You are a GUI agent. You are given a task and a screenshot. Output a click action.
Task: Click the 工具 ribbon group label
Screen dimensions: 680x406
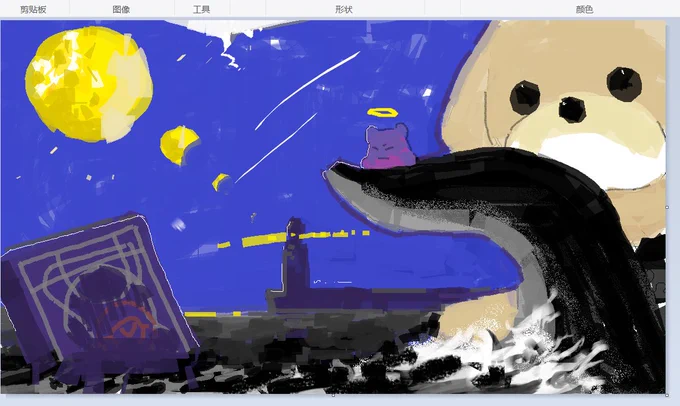(x=202, y=10)
